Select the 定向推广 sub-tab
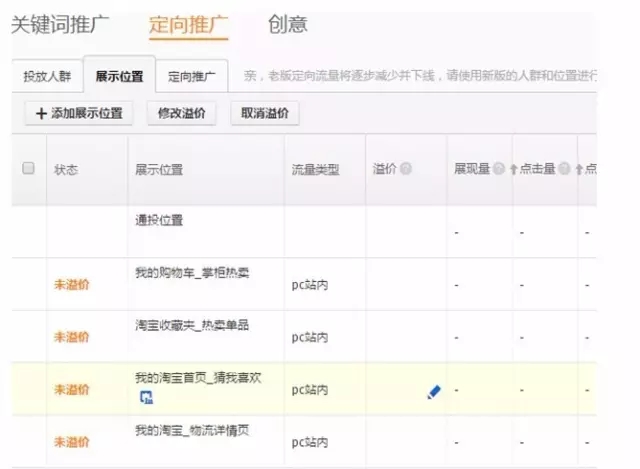 pos(192,76)
